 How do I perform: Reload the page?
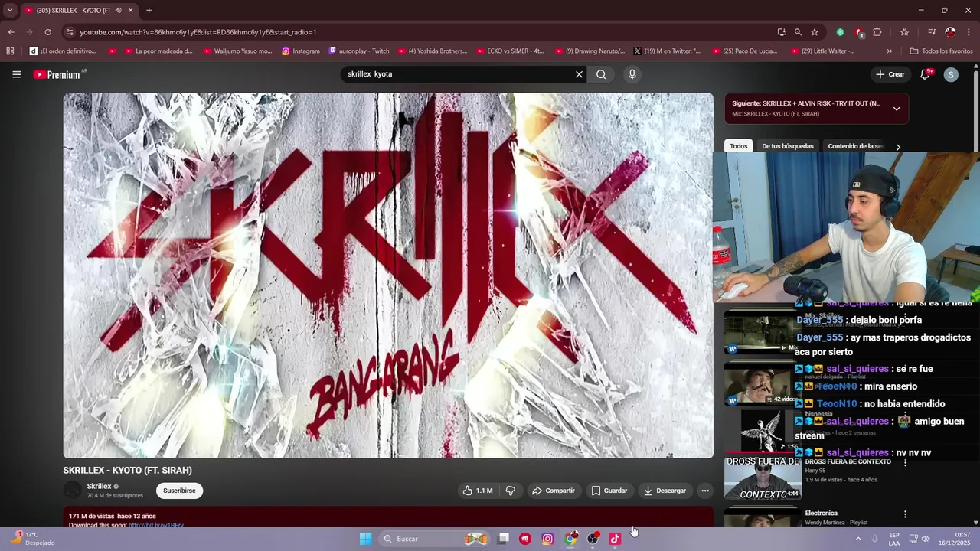pyautogui.click(x=47, y=32)
